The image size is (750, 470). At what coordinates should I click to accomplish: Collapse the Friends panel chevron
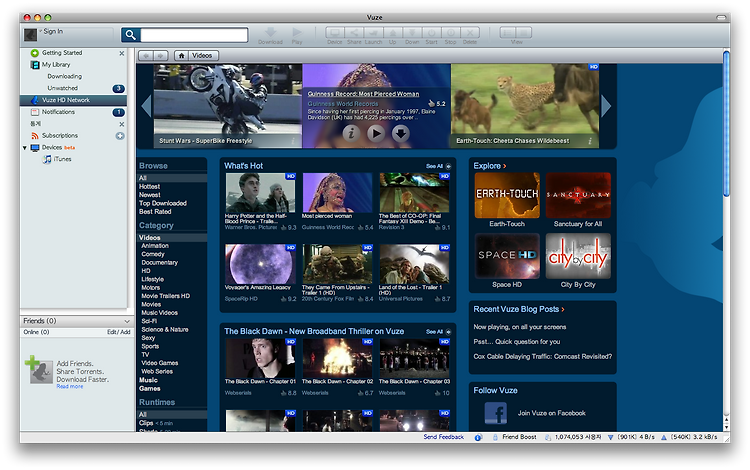(x=127, y=321)
